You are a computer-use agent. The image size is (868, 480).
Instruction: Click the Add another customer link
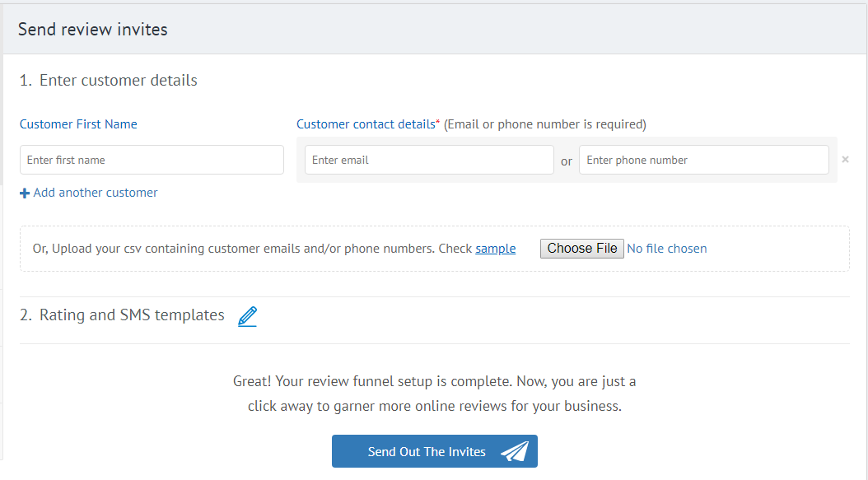pyautogui.click(x=96, y=193)
